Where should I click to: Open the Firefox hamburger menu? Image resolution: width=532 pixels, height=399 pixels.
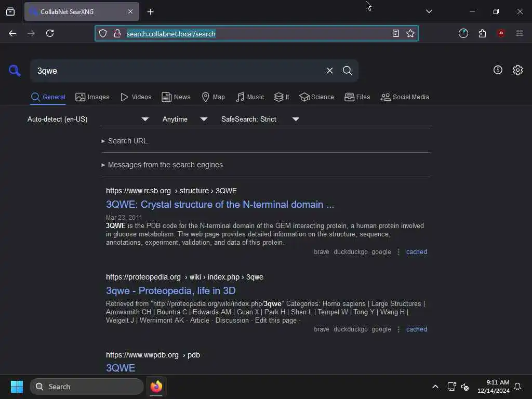coord(520,33)
